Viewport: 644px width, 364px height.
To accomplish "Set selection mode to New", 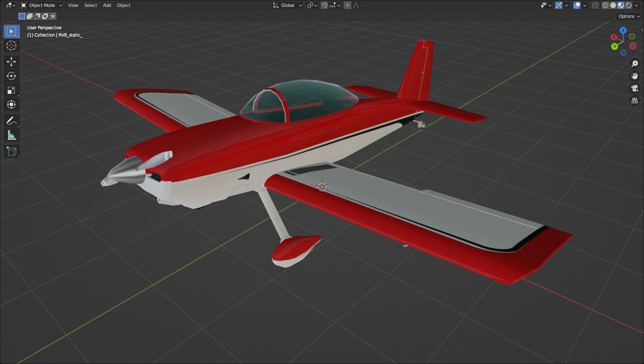I will tap(22, 16).
